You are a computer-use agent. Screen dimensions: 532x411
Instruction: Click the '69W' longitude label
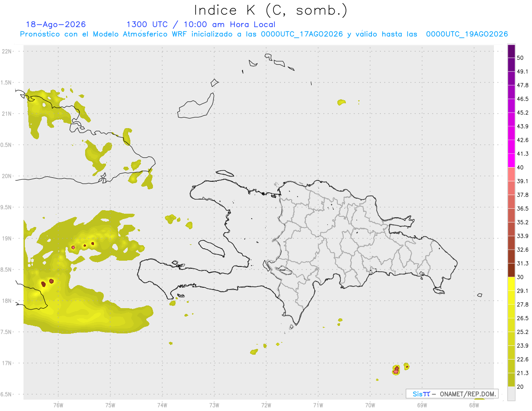[x=422, y=405]
